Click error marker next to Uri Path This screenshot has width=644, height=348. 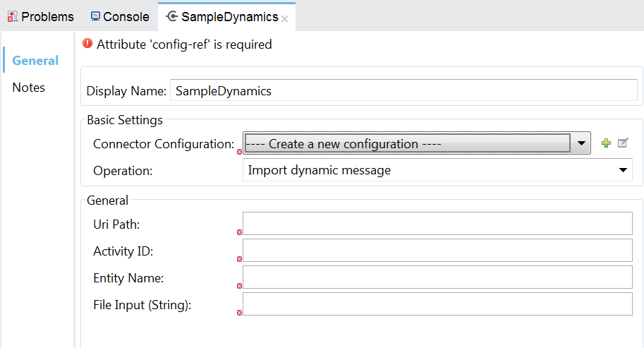239,232
